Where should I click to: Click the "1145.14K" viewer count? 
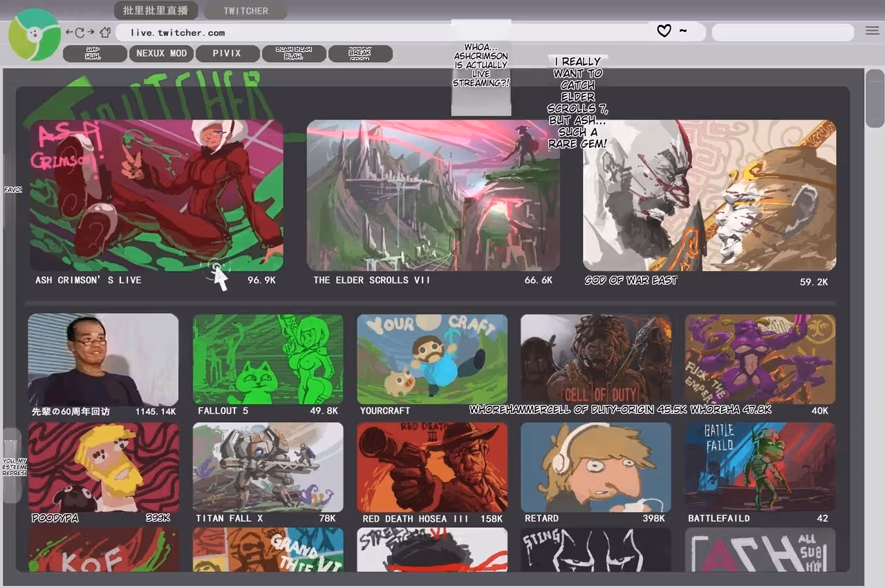click(x=156, y=411)
